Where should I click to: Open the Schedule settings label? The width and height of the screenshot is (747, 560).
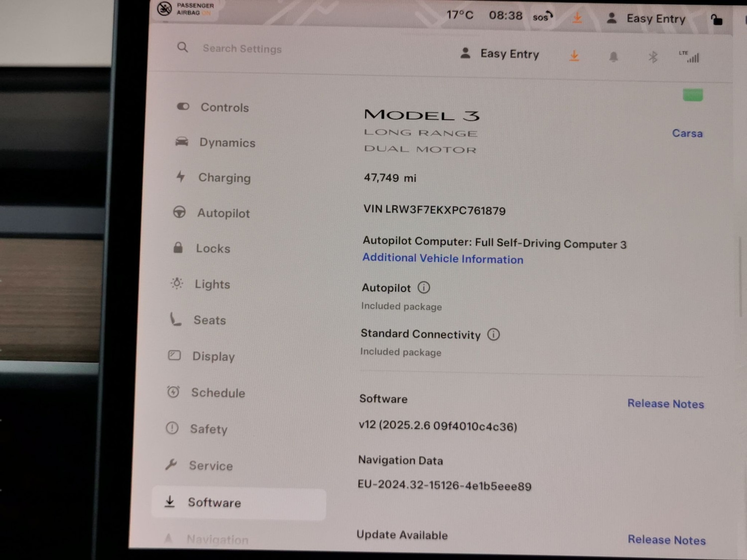[x=218, y=393]
